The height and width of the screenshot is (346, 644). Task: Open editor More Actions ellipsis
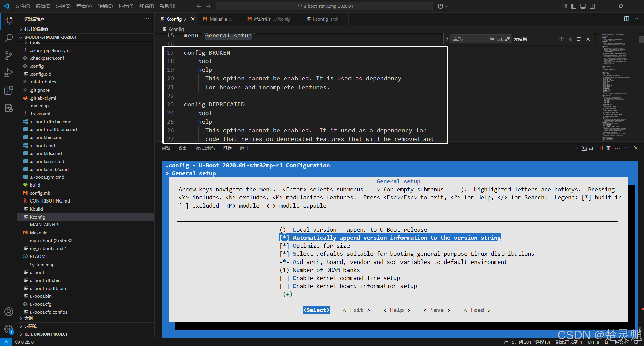click(636, 19)
